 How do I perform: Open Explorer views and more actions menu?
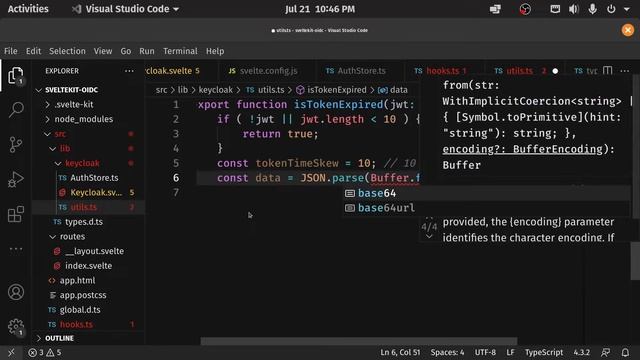(129, 71)
